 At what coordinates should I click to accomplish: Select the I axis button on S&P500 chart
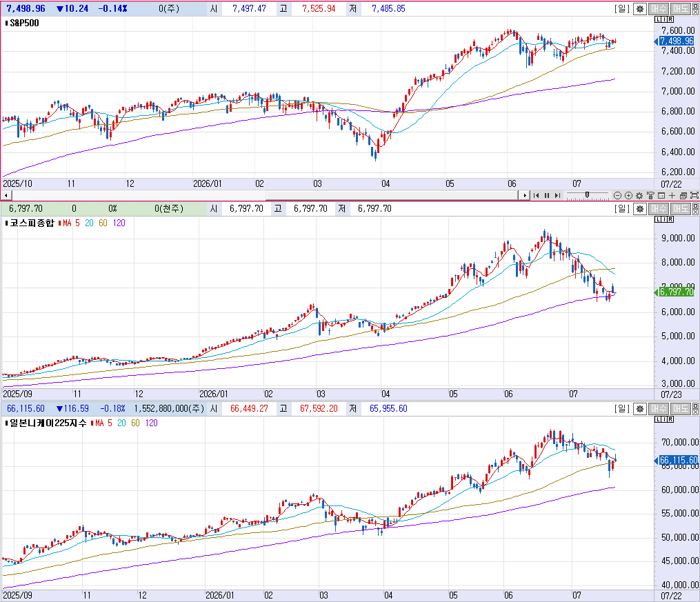[664, 19]
